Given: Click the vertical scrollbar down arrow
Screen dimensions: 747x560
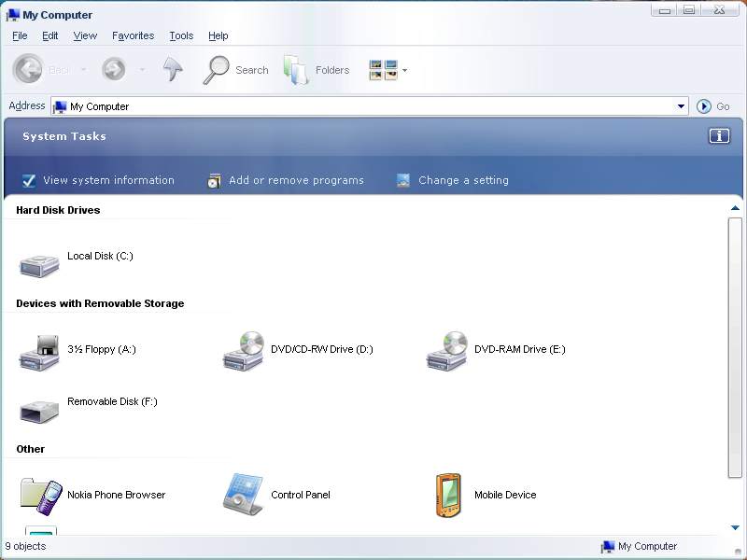Looking at the screenshot, I should tap(735, 528).
